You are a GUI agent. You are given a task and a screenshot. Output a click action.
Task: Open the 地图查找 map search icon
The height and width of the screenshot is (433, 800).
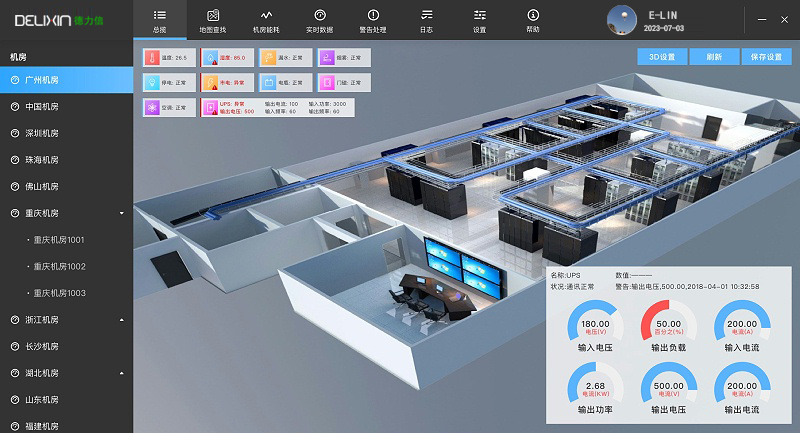[x=213, y=15]
